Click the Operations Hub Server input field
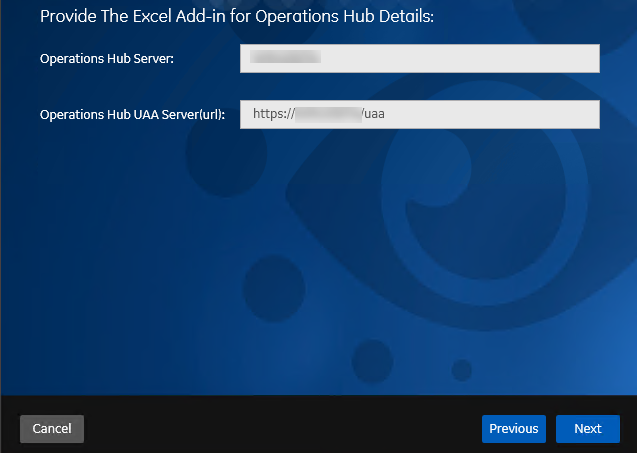The image size is (637, 453). (420, 59)
